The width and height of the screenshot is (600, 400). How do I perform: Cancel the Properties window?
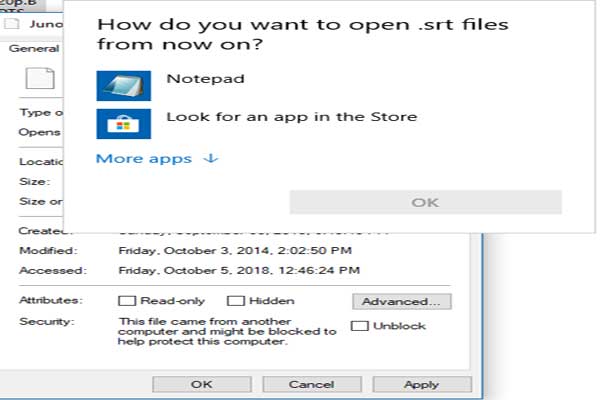coord(312,384)
